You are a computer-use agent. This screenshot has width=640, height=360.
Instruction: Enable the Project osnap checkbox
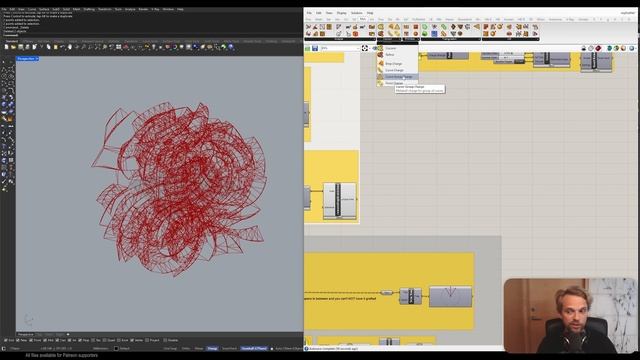pyautogui.click(x=147, y=340)
